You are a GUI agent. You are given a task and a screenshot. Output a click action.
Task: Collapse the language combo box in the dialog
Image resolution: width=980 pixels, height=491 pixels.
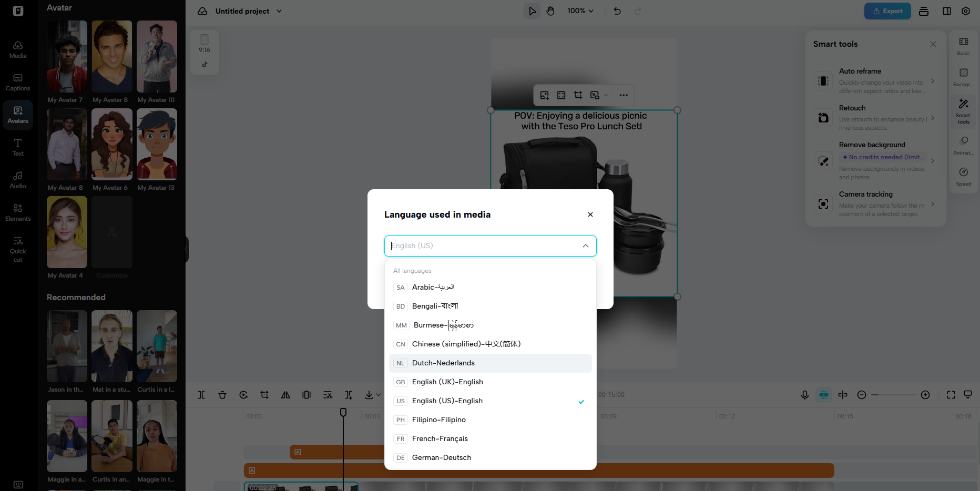point(586,246)
